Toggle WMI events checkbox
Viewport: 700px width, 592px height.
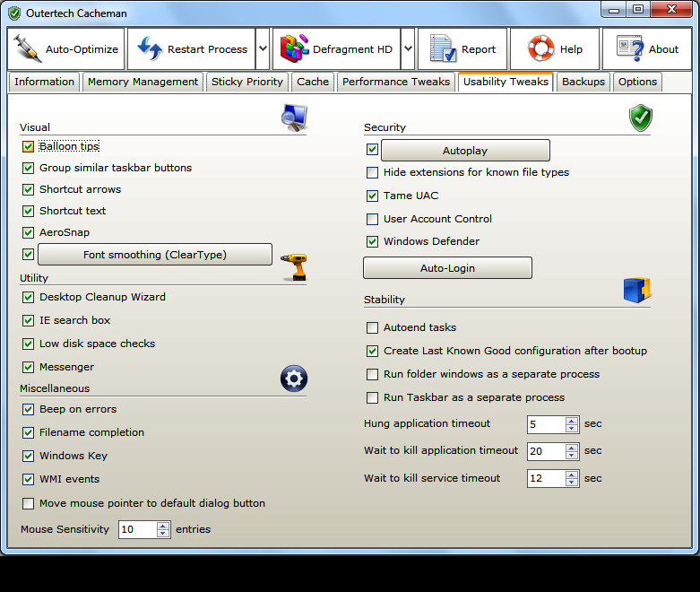(x=28, y=479)
